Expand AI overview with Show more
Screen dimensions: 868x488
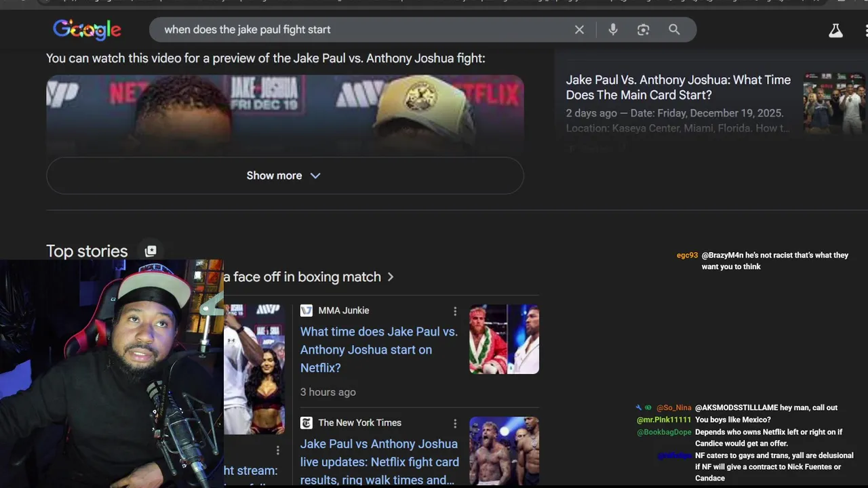pyautogui.click(x=285, y=176)
